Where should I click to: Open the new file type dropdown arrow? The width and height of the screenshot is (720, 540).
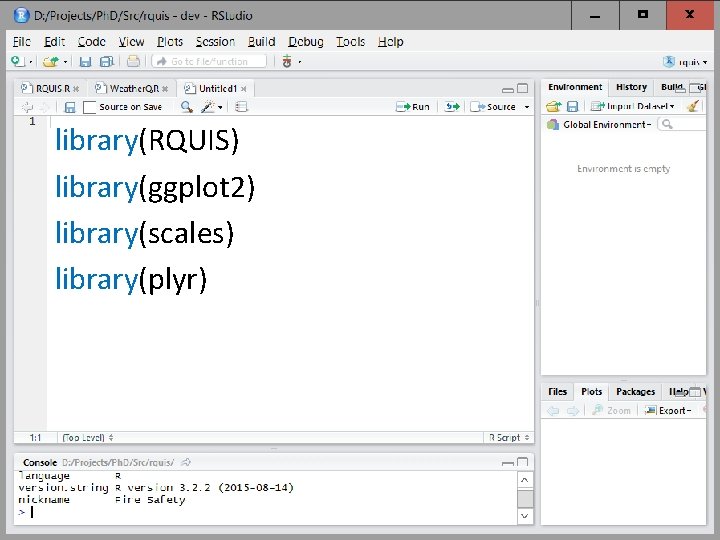pos(31,62)
